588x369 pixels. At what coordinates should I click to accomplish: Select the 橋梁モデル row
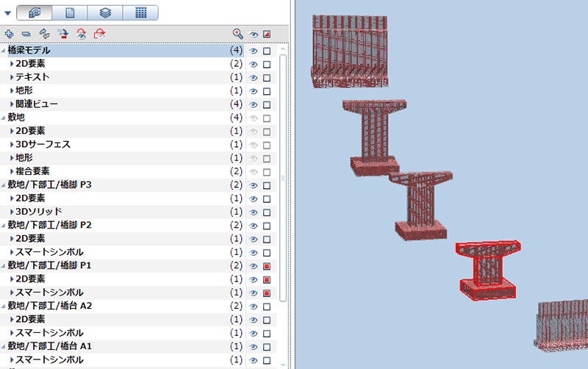tap(122, 51)
